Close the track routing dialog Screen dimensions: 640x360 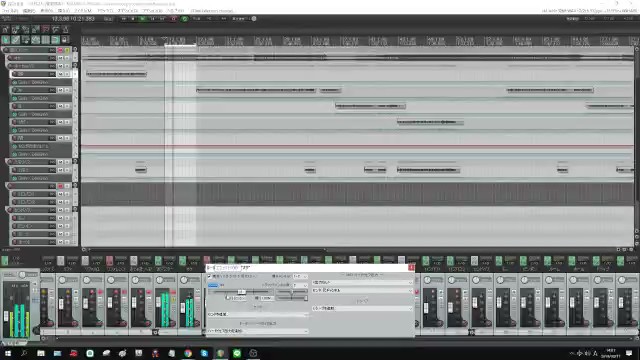click(411, 268)
